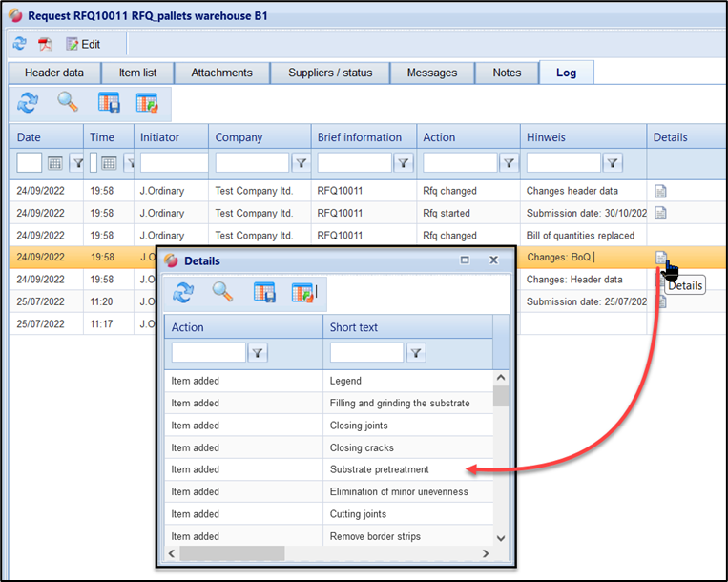Select the Substrate pretreatment row
728x582 pixels.
coord(379,469)
